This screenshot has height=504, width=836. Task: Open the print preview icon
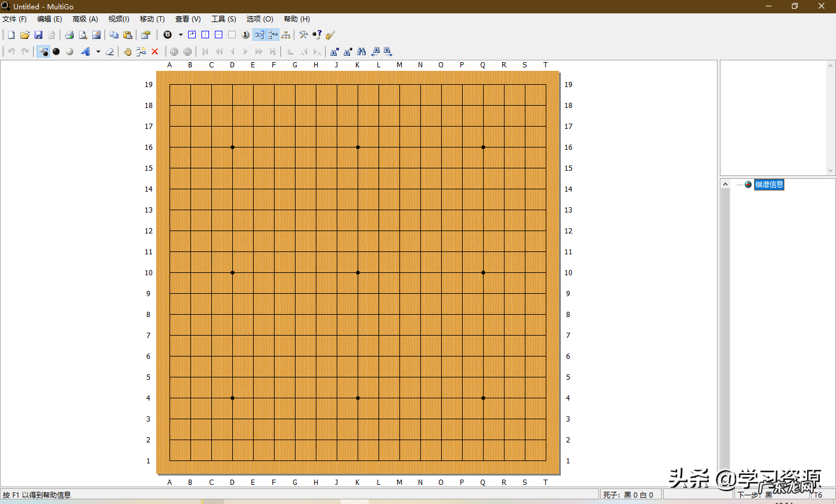(x=82, y=34)
